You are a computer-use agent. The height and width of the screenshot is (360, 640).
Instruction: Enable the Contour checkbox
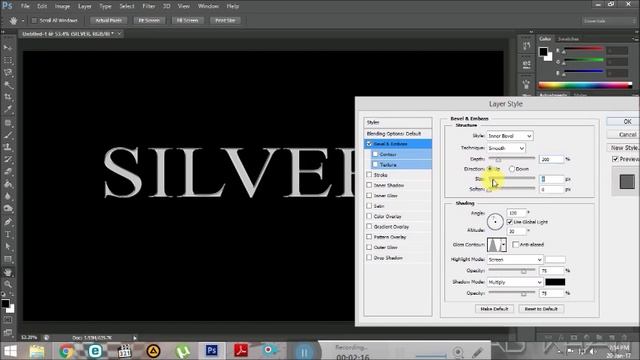(x=375, y=154)
